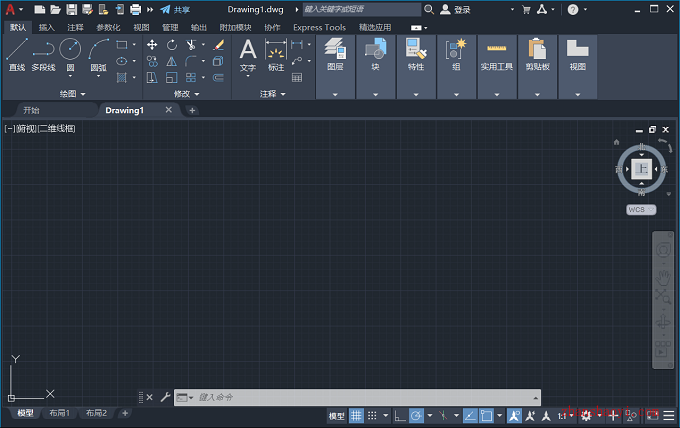
Task: Expand the Draw (绘图) panel
Action: [72, 94]
